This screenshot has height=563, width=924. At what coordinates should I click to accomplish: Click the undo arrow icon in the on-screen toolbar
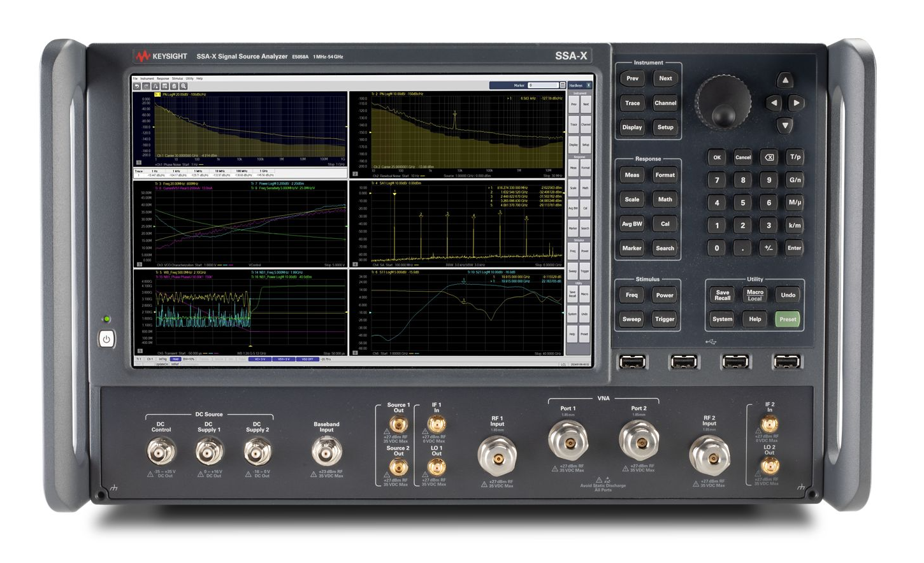[x=136, y=86]
